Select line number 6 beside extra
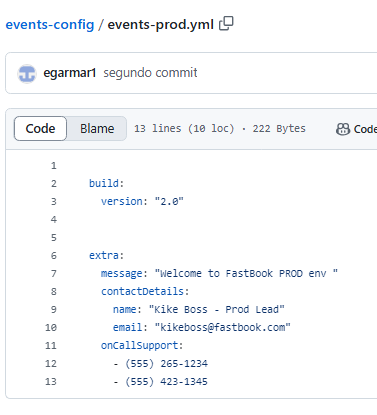The height and width of the screenshot is (415, 377). 53,256
